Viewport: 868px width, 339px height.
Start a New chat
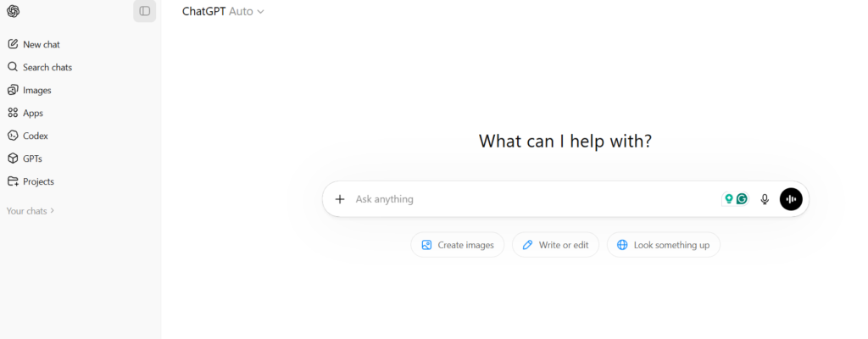(41, 44)
